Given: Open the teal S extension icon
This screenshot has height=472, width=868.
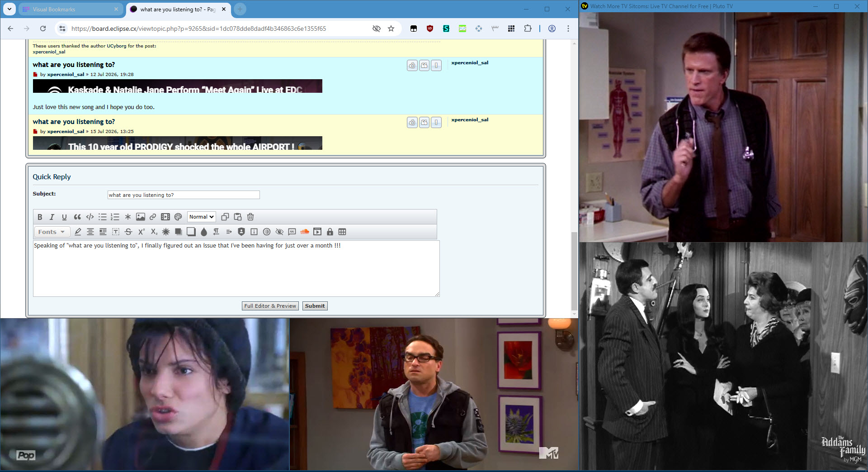Looking at the screenshot, I should [446, 29].
